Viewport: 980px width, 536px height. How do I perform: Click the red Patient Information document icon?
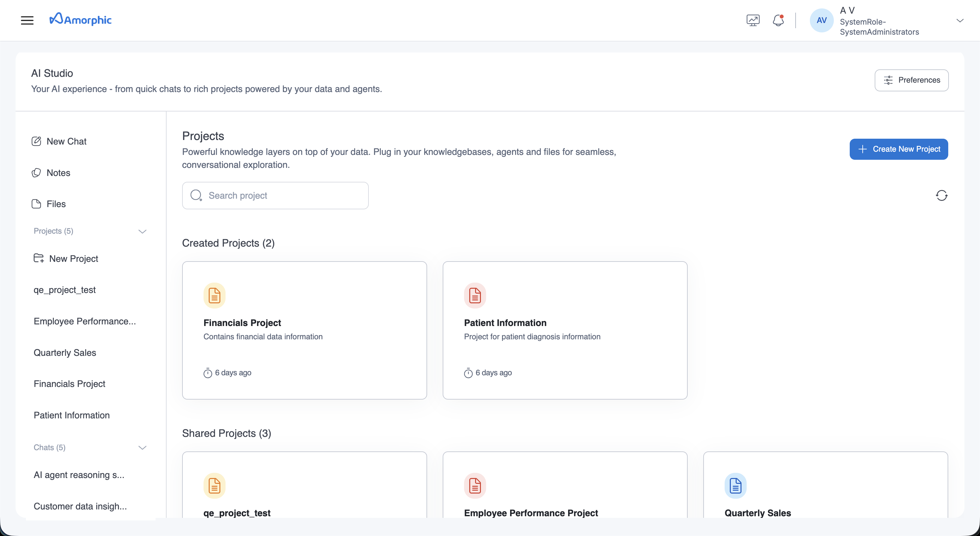pyautogui.click(x=475, y=295)
